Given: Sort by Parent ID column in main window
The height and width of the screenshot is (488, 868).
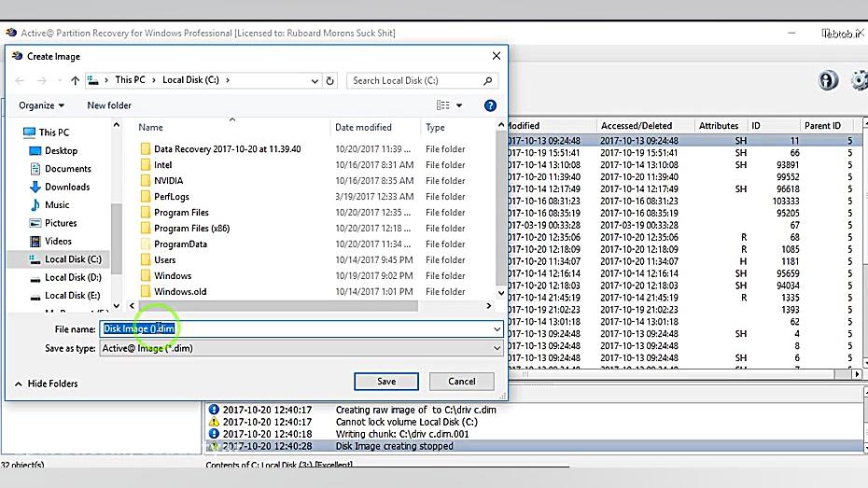Looking at the screenshot, I should [822, 126].
